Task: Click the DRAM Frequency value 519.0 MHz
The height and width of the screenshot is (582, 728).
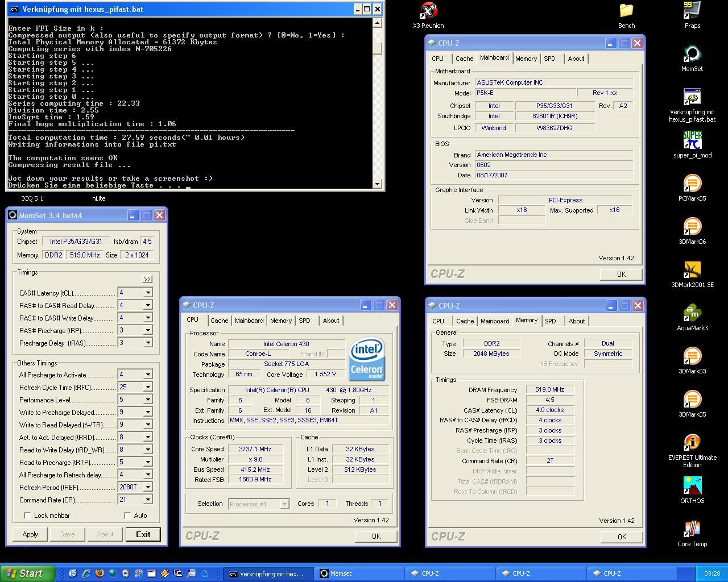Action: coord(550,390)
